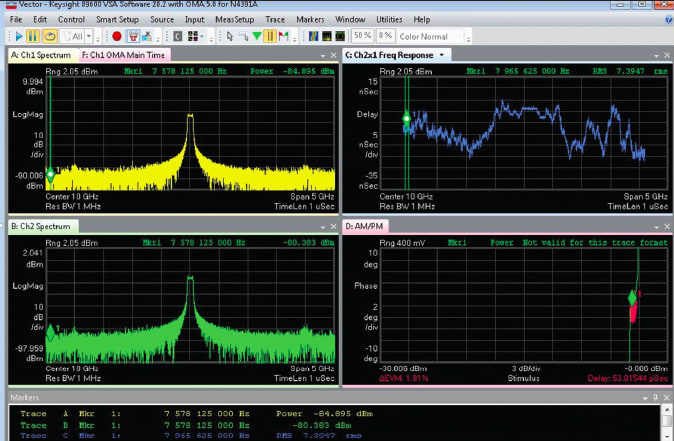Switch to F: Ch1 OMA Main Time tab
674x441 pixels.
124,55
